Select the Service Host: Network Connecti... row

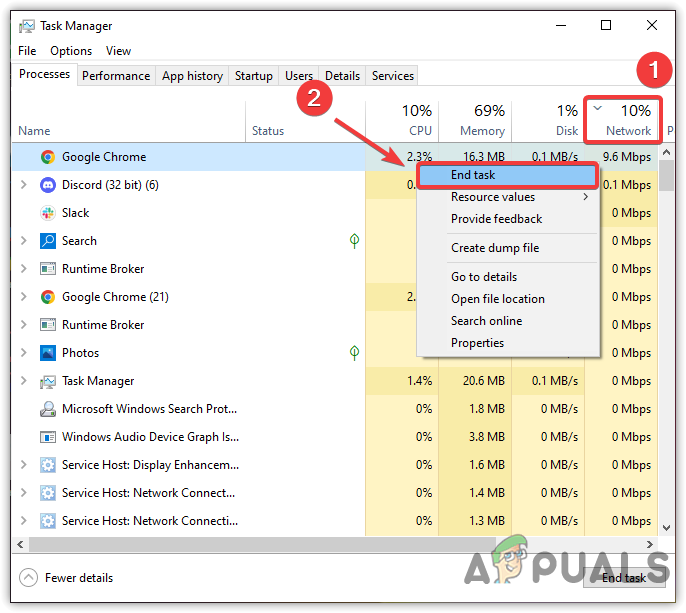click(x=335, y=521)
